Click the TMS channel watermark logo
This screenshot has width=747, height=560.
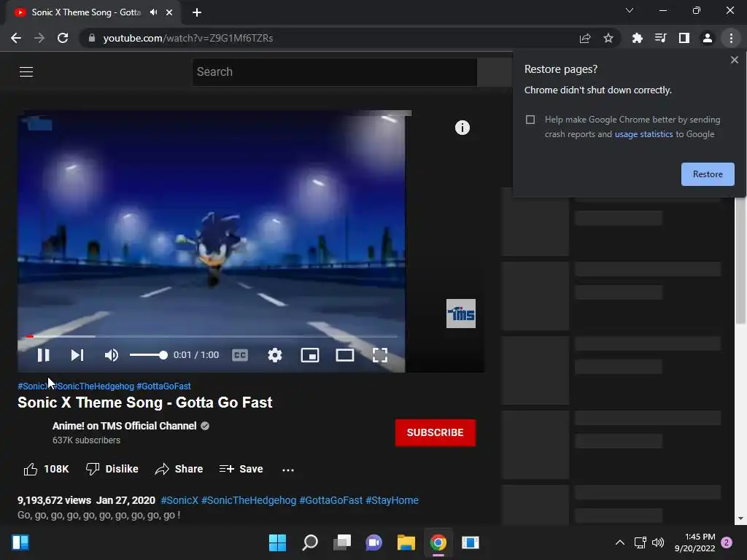461,314
